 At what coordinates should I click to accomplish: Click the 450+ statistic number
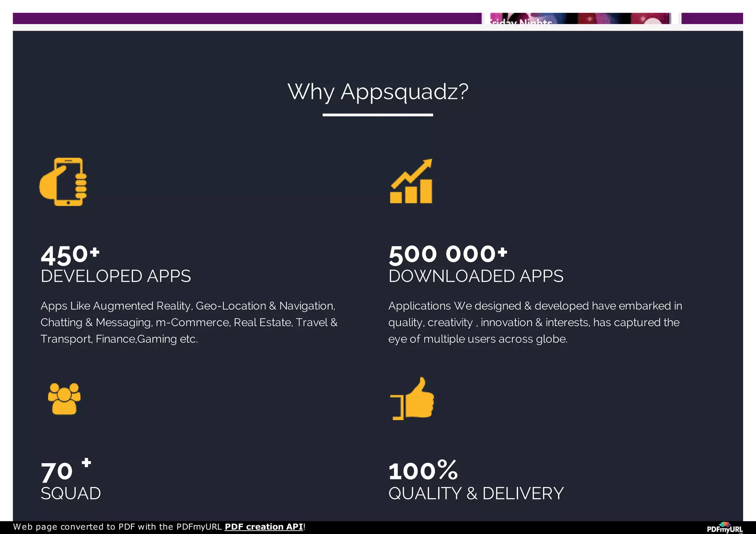70,255
